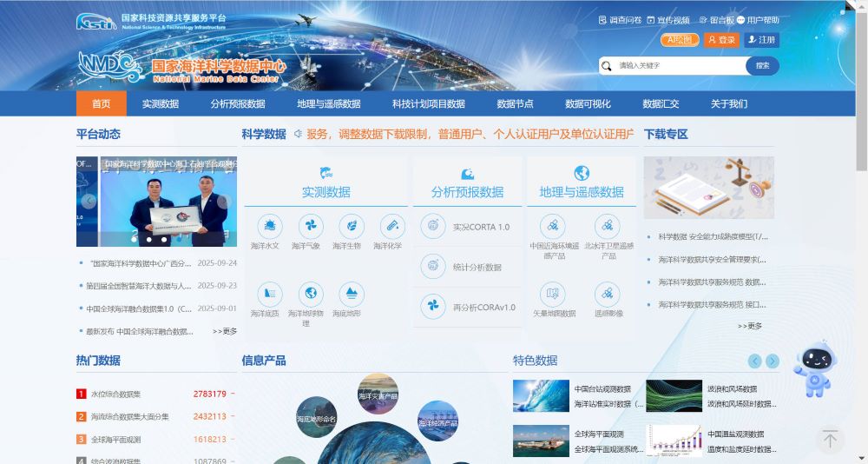Show previous slide in news carousel
The height and width of the screenshot is (464, 868).
89,201
